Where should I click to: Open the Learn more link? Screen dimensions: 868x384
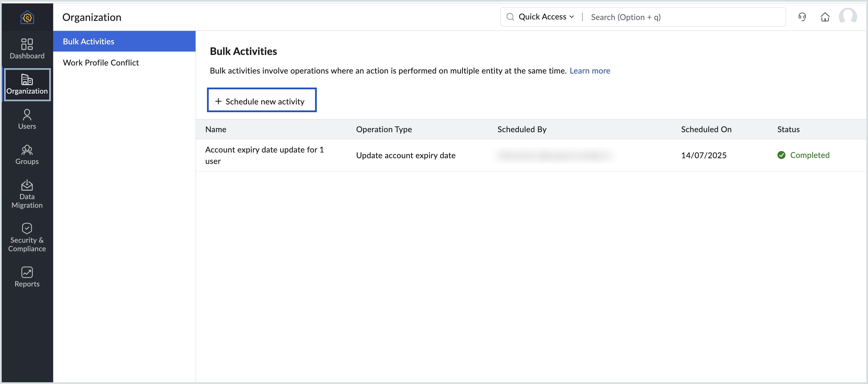(x=590, y=70)
